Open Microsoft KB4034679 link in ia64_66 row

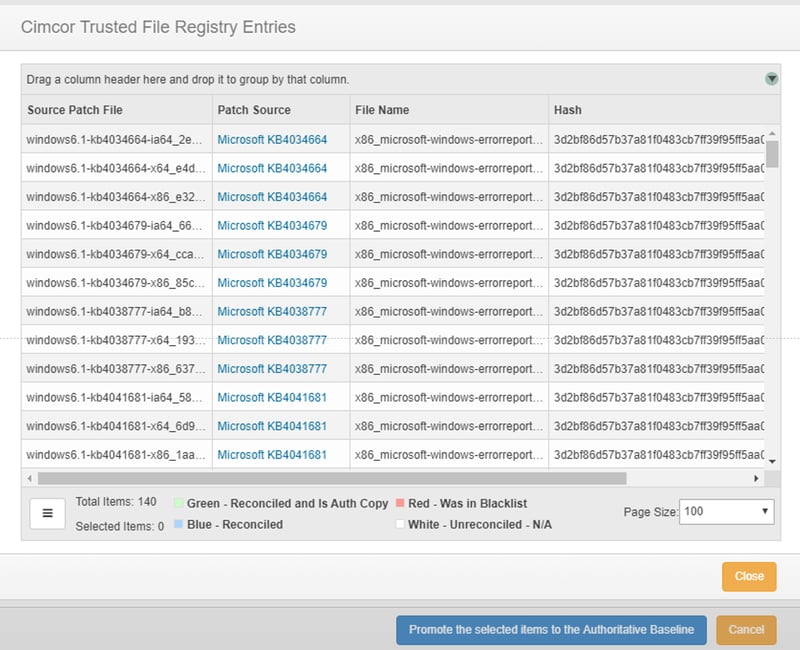tap(272, 226)
